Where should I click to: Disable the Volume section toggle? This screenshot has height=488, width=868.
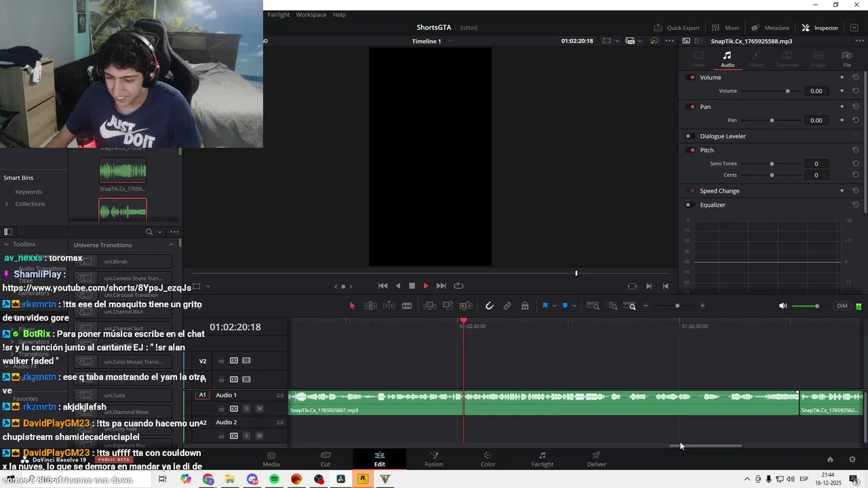692,77
